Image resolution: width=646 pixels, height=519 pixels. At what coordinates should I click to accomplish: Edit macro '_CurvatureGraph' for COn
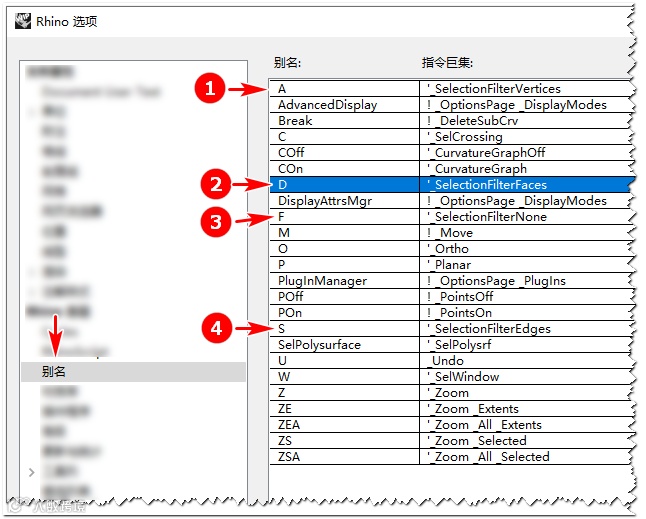point(525,169)
